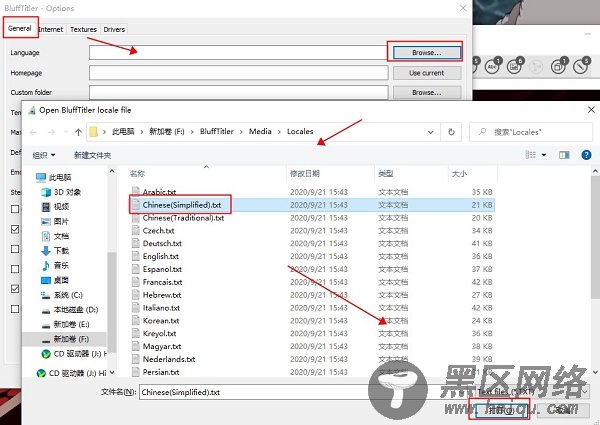
Task: Click the Homepage input field
Action: pos(238,73)
